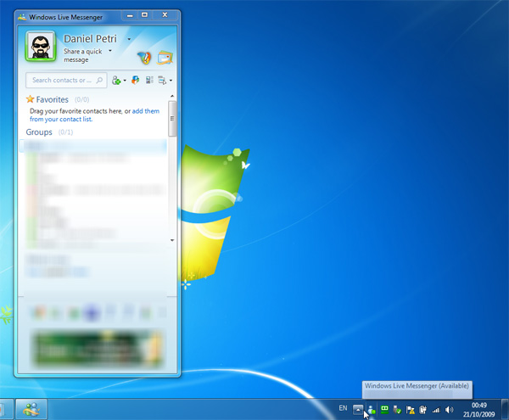Open the e-mail inbox envelope icon
Screen dimensions: 509x420
(165, 58)
